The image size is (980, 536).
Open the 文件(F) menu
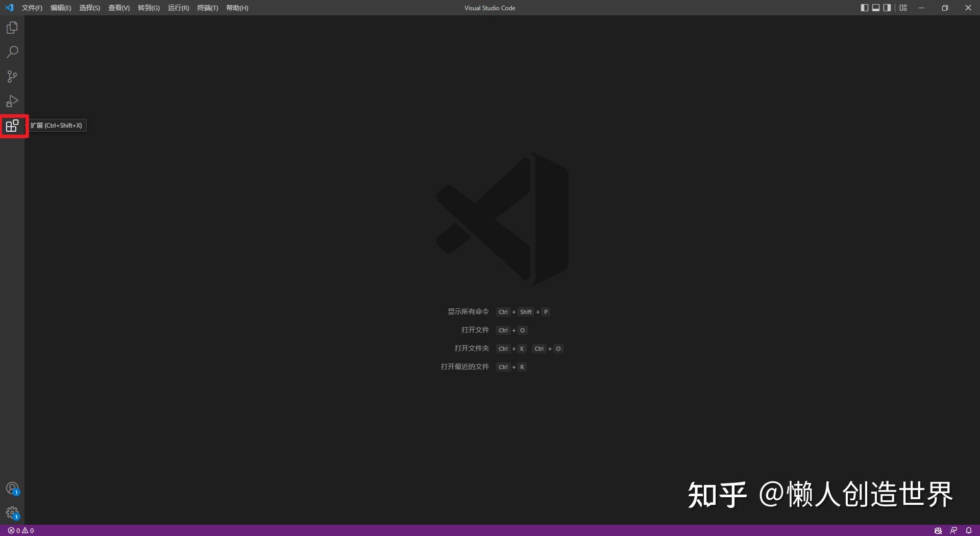click(32, 8)
